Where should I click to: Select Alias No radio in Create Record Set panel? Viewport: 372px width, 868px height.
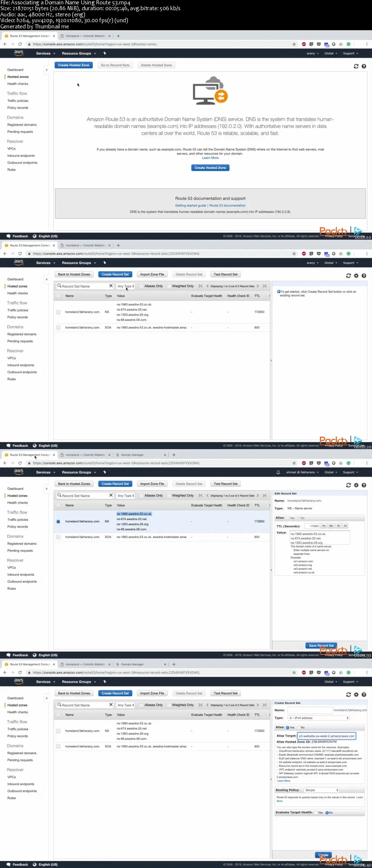coord(299,728)
